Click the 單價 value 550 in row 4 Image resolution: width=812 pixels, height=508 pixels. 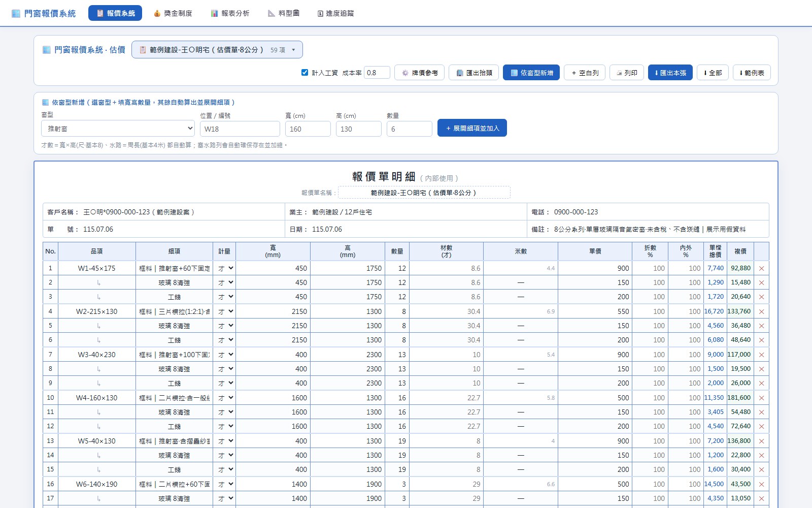click(594, 311)
